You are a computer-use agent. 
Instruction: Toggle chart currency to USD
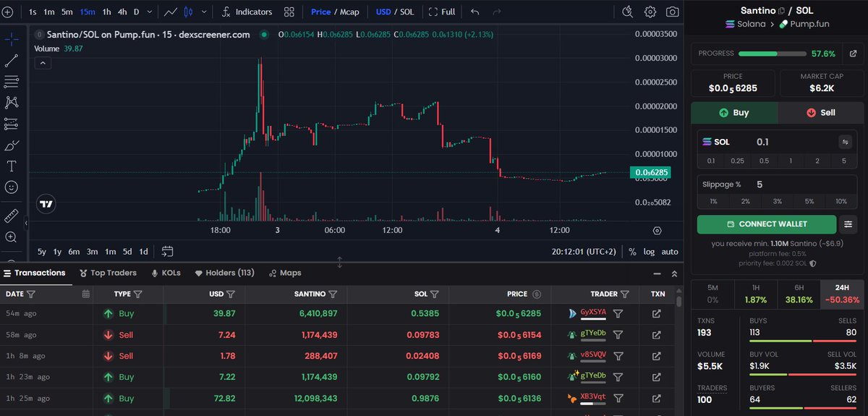(383, 12)
